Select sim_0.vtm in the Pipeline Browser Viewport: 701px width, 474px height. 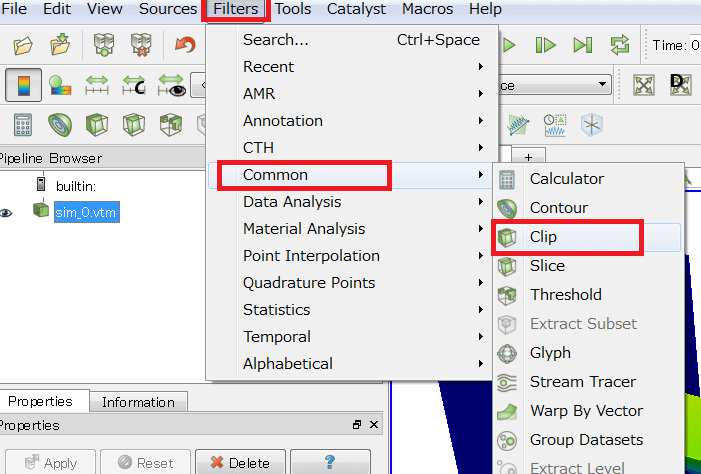[87, 212]
